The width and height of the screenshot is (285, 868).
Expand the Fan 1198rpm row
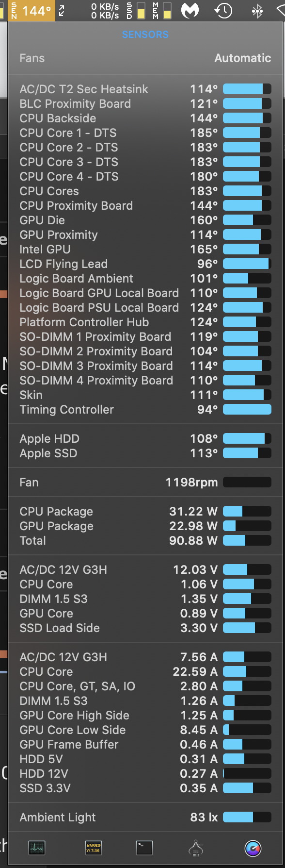pyautogui.click(x=145, y=483)
